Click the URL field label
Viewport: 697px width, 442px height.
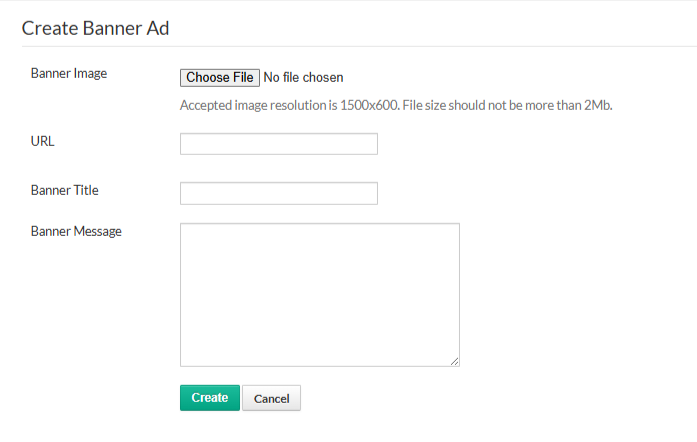tap(43, 141)
